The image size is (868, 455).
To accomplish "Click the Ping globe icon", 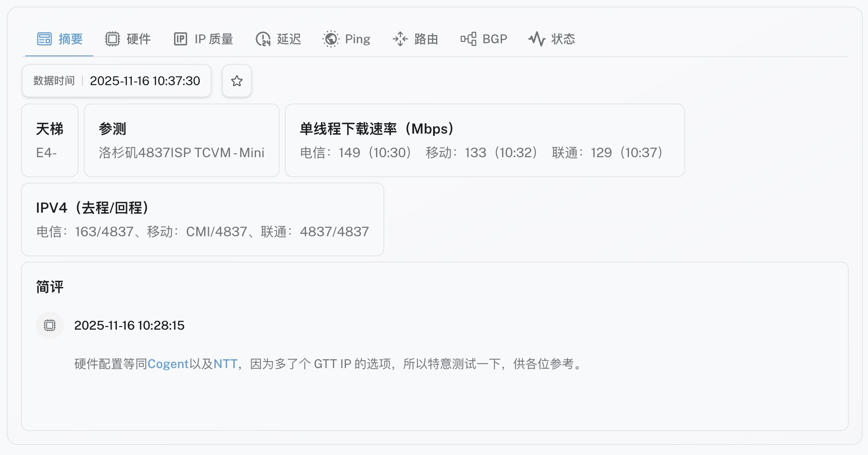I will pos(331,39).
